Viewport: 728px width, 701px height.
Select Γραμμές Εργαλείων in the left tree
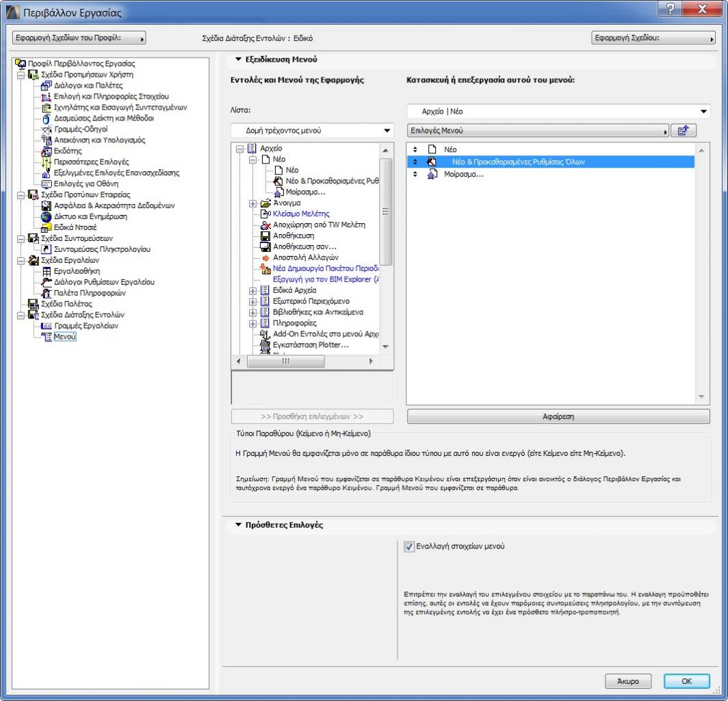click(x=86, y=326)
